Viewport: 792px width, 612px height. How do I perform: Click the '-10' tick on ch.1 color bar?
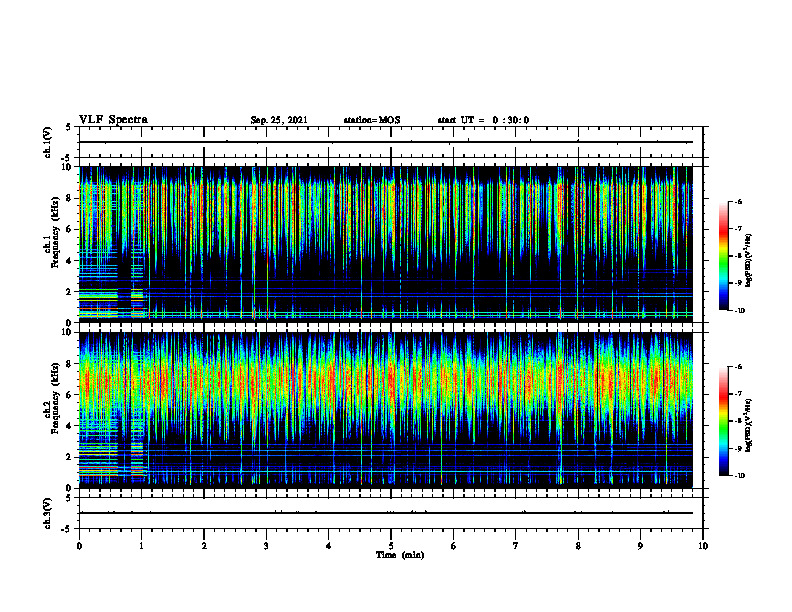tap(739, 311)
